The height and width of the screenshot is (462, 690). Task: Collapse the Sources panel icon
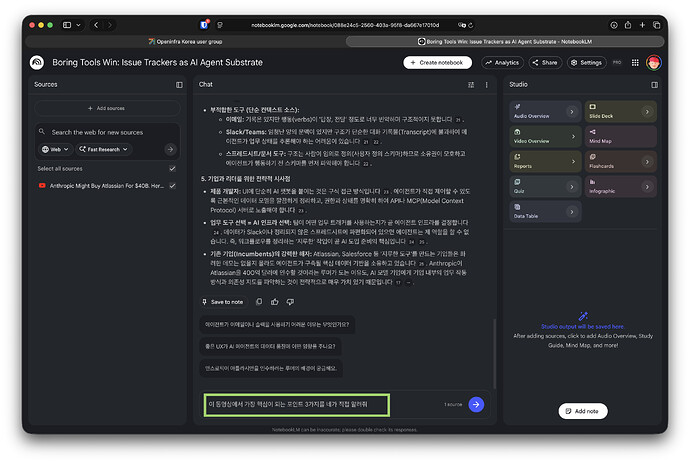[x=179, y=84]
